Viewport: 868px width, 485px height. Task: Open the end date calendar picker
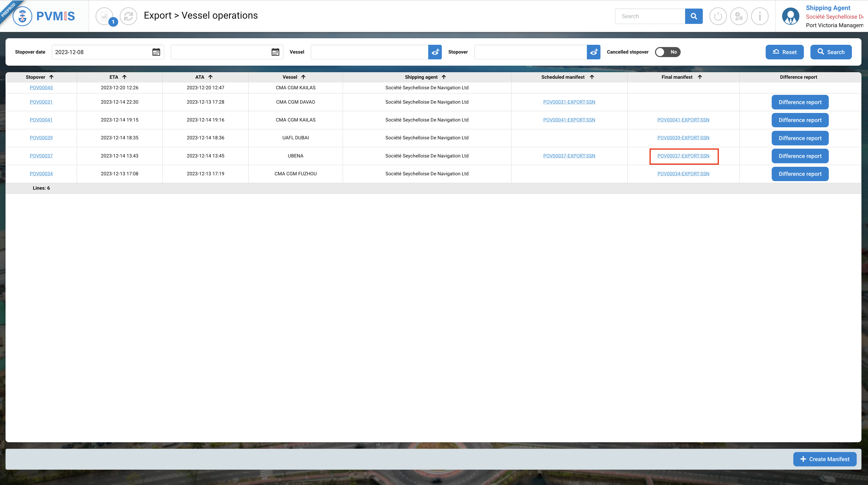(275, 52)
